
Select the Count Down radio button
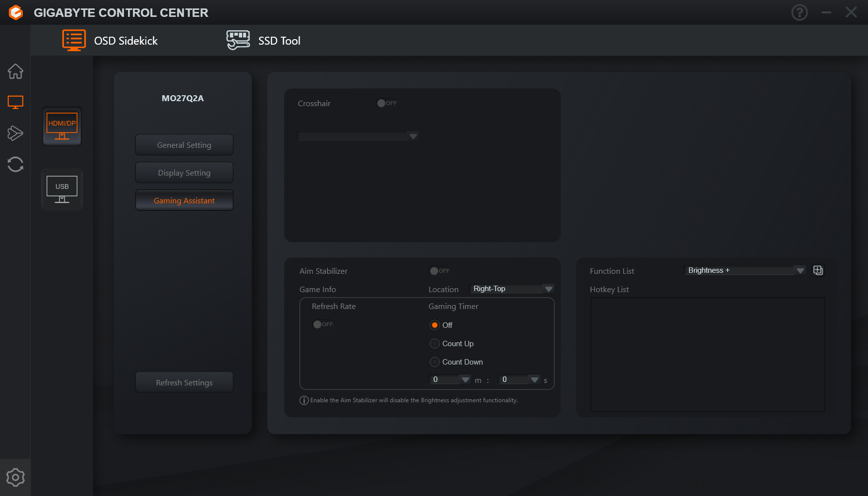(x=434, y=362)
